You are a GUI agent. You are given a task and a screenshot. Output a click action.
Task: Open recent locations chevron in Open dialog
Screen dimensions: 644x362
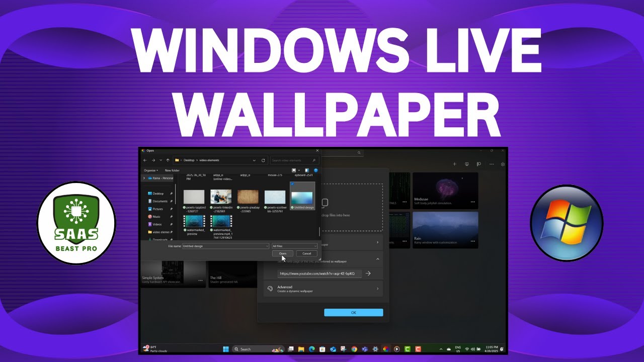click(x=160, y=160)
